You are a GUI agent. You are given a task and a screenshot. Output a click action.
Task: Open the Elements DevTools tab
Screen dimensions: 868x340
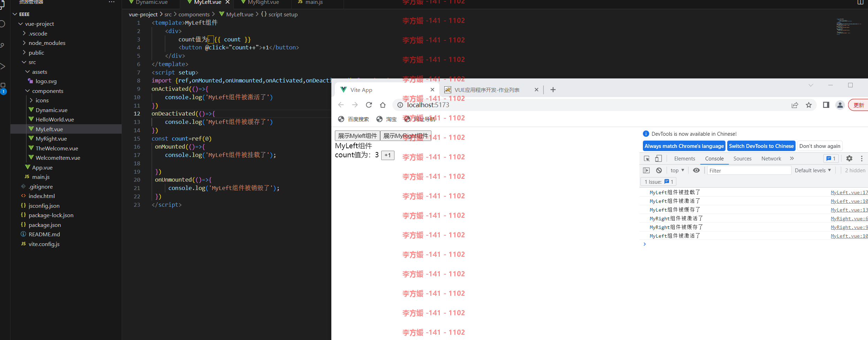pyautogui.click(x=684, y=159)
